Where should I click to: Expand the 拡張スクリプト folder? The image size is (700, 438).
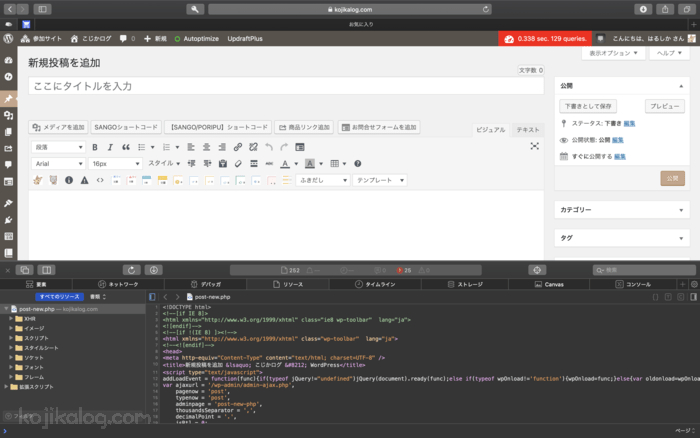pos(6,387)
